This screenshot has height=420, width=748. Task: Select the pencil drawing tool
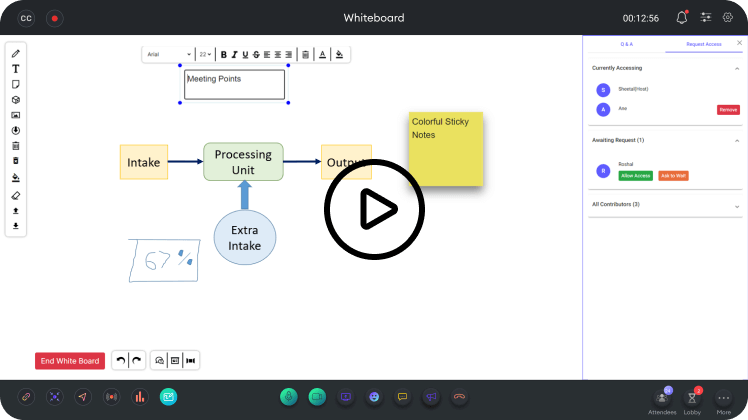[16, 53]
